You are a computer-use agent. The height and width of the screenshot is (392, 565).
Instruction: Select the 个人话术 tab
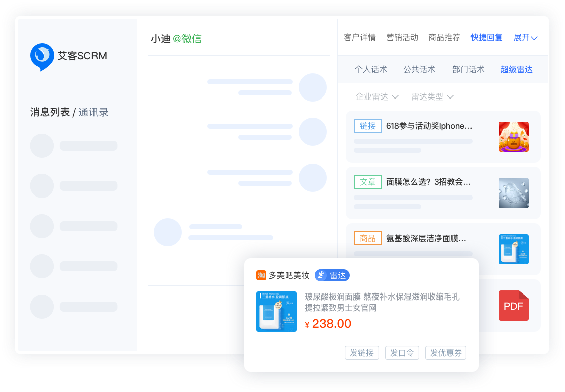[371, 70]
